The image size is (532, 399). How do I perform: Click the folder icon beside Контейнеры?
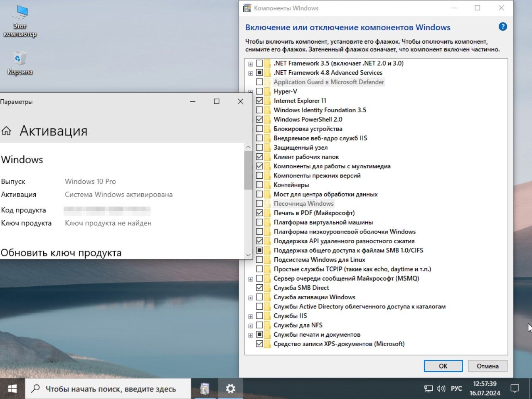pyautogui.click(x=267, y=185)
